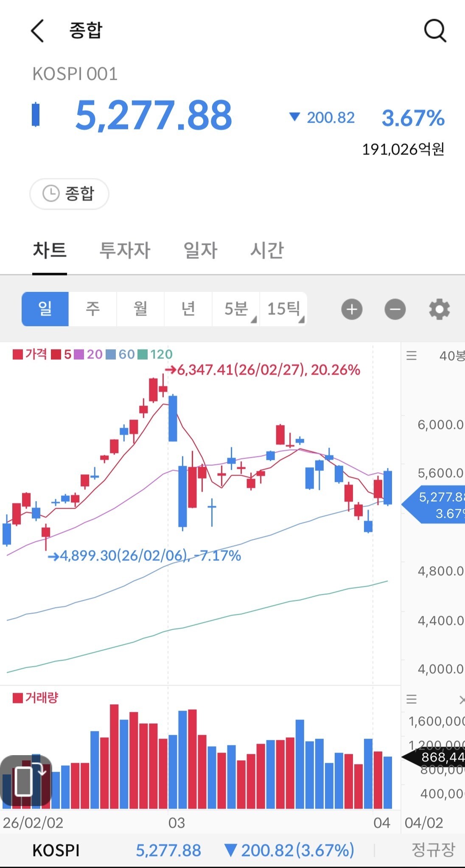
Task: Tap the purple 20-day MA legend swatch
Action: 79,354
